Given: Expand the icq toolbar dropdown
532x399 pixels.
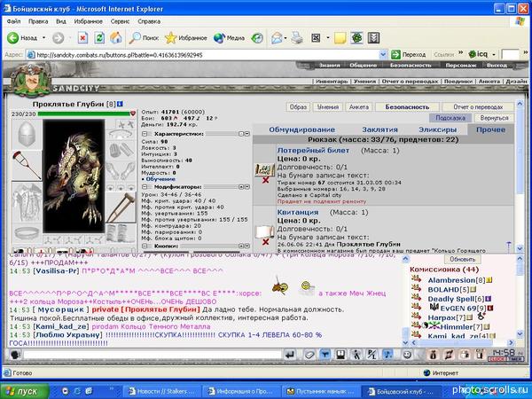Looking at the screenshot, I should 494,54.
